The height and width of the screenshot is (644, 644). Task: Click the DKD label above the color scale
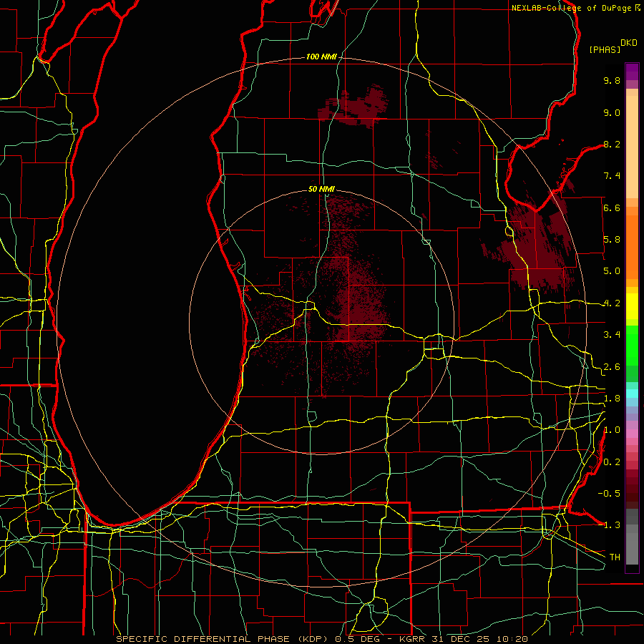(629, 43)
